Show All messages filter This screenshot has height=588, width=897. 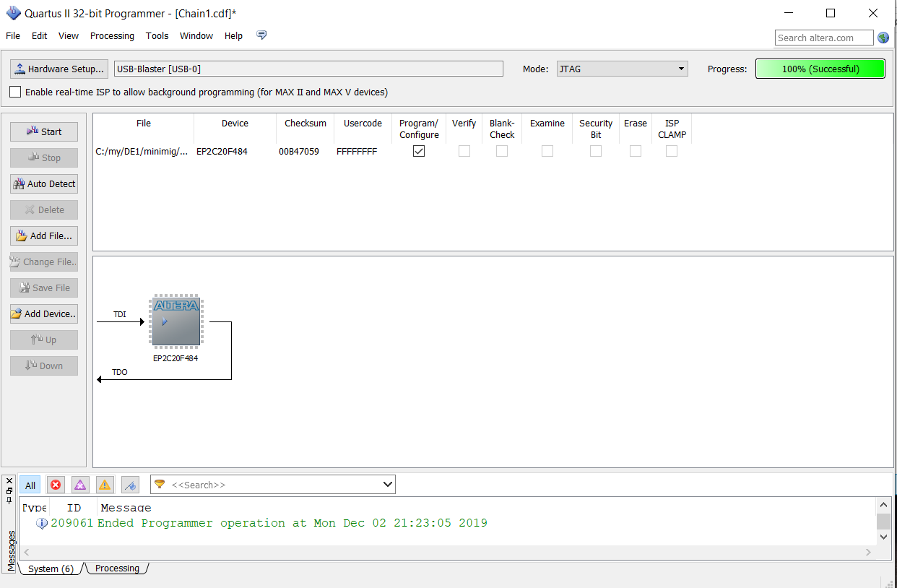(x=30, y=485)
